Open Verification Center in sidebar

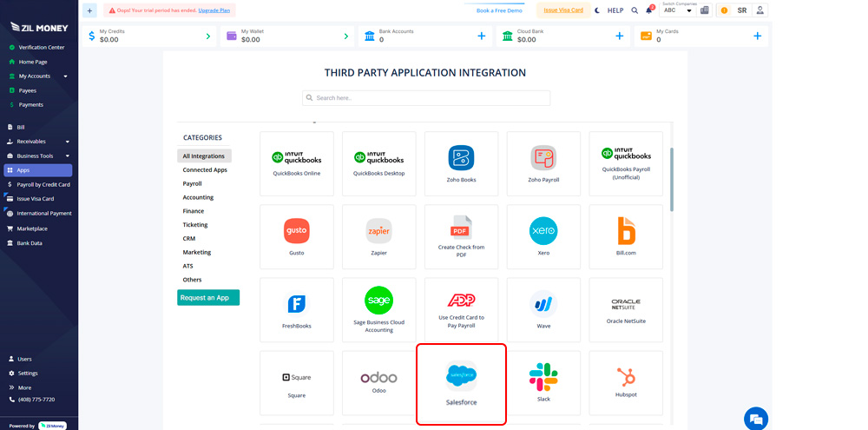pyautogui.click(x=38, y=47)
